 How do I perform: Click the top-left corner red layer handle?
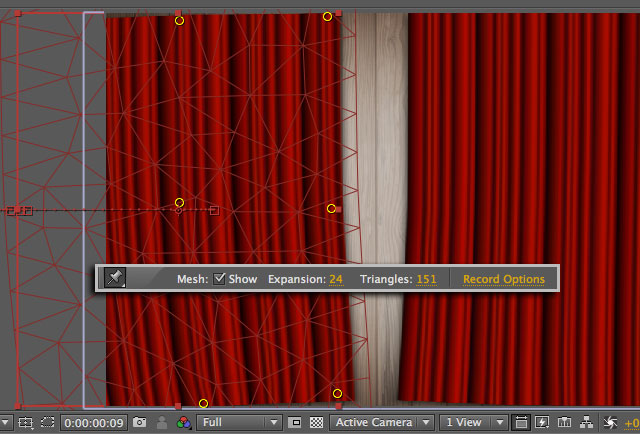(18, 13)
